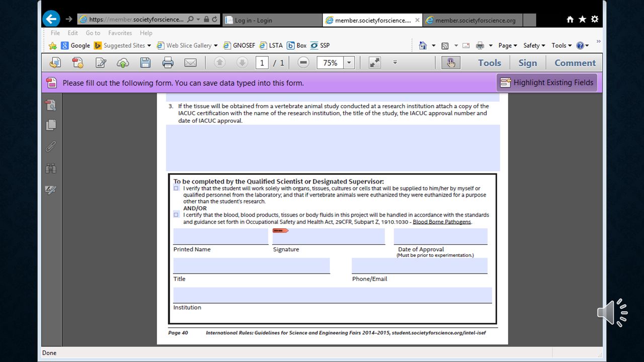The image size is (644, 362).
Task: Click the address bar refresh icon
Action: click(x=215, y=19)
